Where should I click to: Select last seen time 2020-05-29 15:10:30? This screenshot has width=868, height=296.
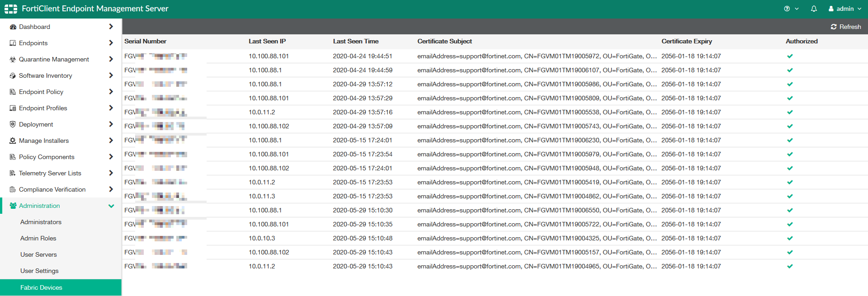pos(363,210)
